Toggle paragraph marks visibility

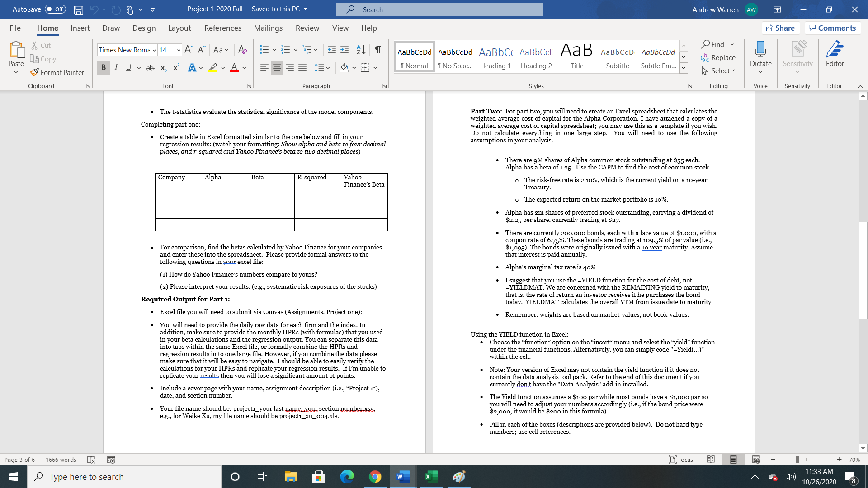tap(378, 50)
